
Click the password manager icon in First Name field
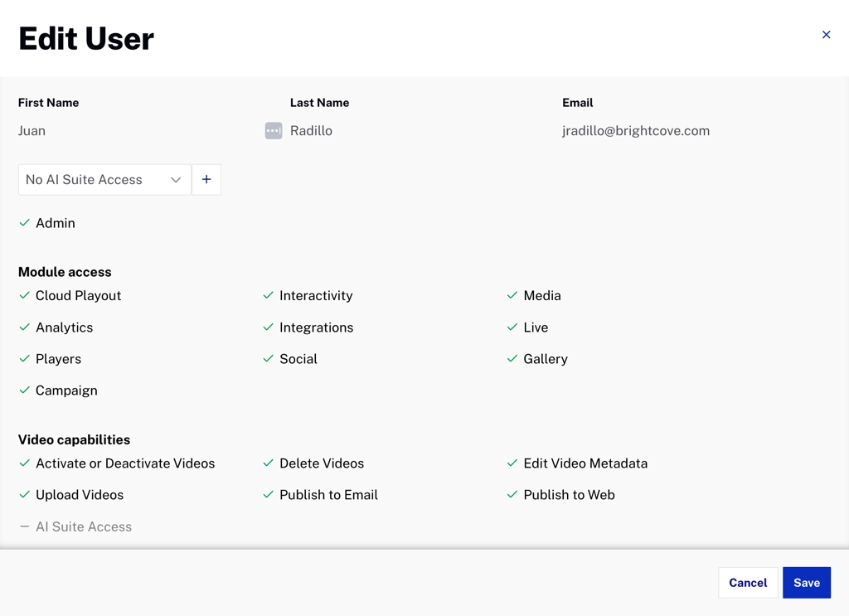(x=274, y=131)
